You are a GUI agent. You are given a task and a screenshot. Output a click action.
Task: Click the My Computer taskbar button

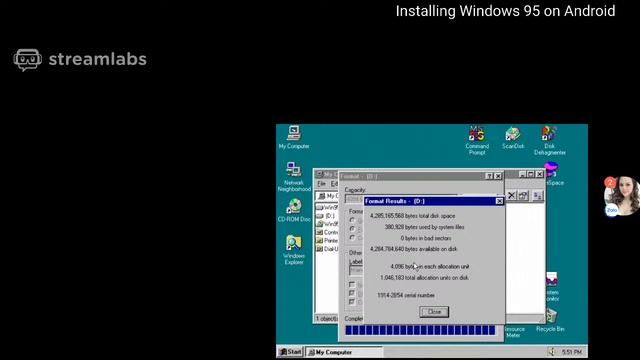344,352
